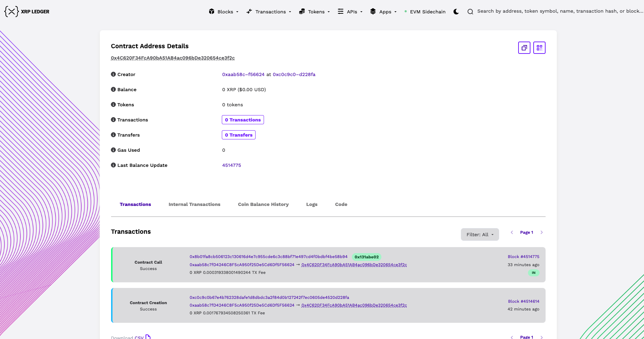Screen dimensions: 644x339
Task: Click the Creator info icon
Action: click(x=113, y=74)
